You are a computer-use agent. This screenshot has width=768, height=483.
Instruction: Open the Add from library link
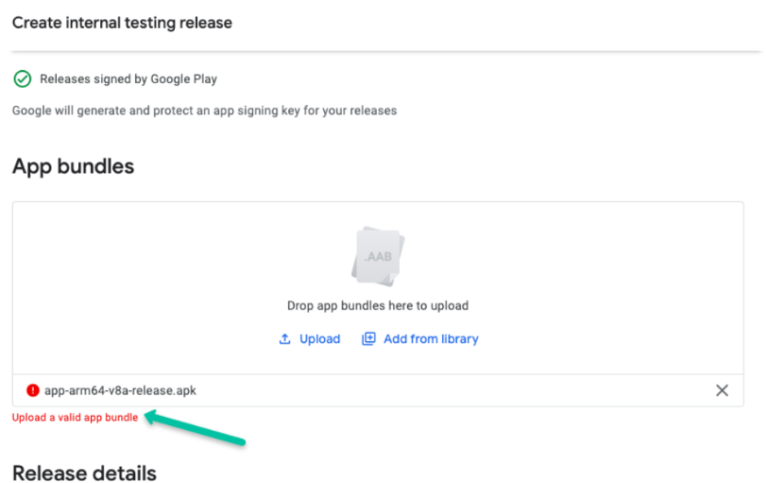click(x=430, y=339)
